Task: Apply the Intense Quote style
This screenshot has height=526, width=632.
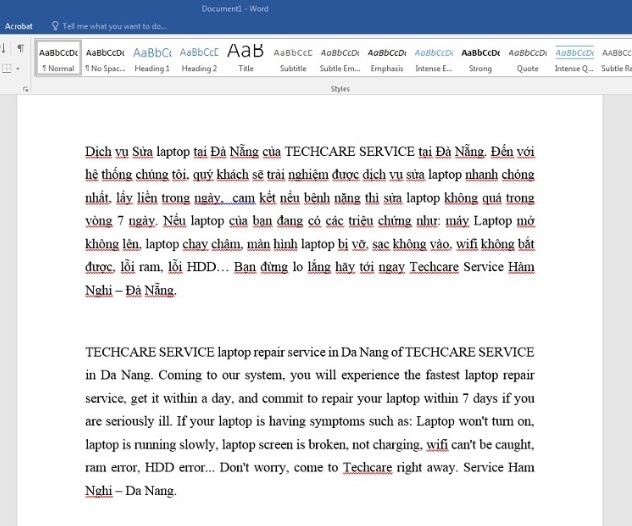Action: [574, 58]
